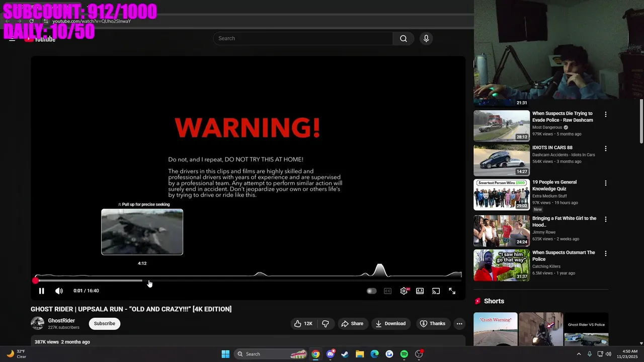Open Discord from the taskbar
The width and height of the screenshot is (644, 362).
pos(330,354)
